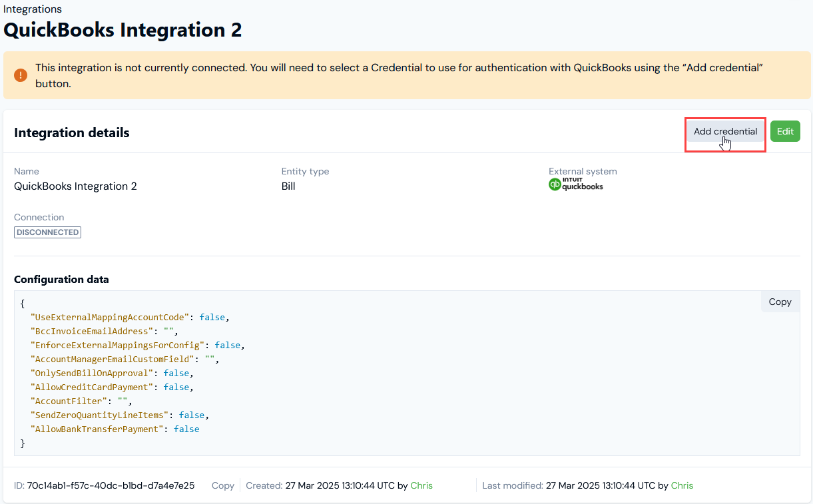
Task: Select the DISCONNECTED status badge
Action: click(47, 232)
